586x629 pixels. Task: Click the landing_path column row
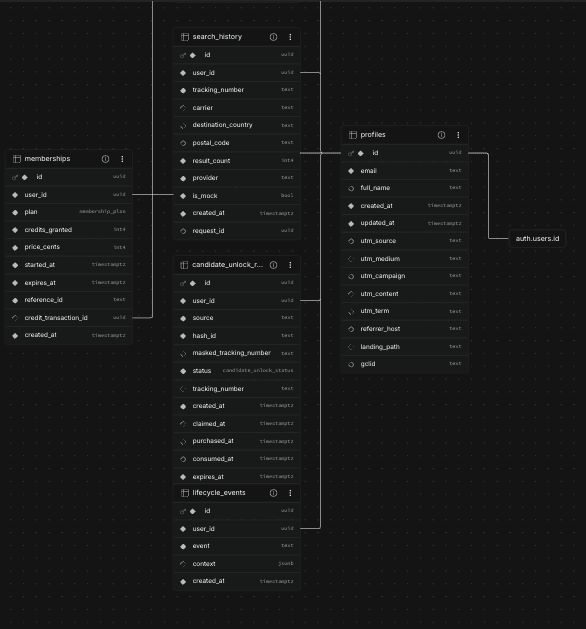[405, 347]
